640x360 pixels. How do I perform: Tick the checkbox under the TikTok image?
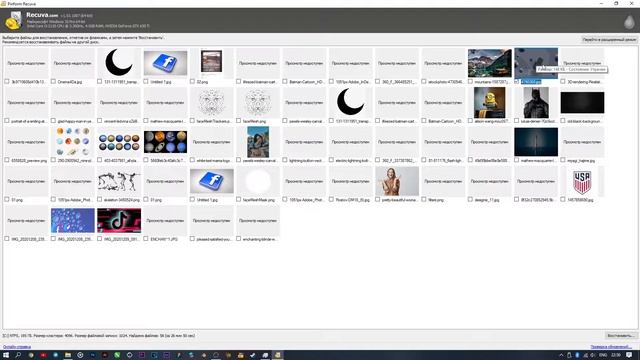100,239
